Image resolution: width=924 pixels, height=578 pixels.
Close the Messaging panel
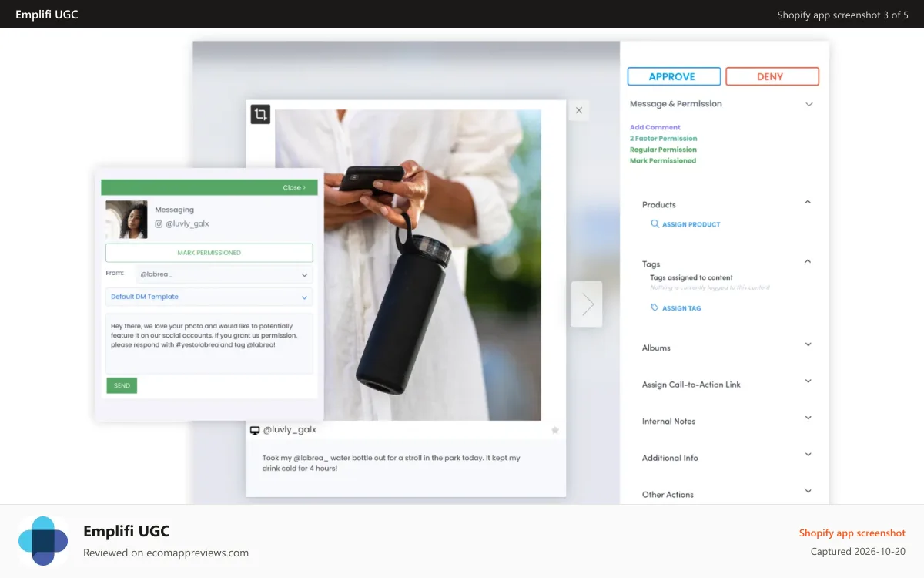294,187
